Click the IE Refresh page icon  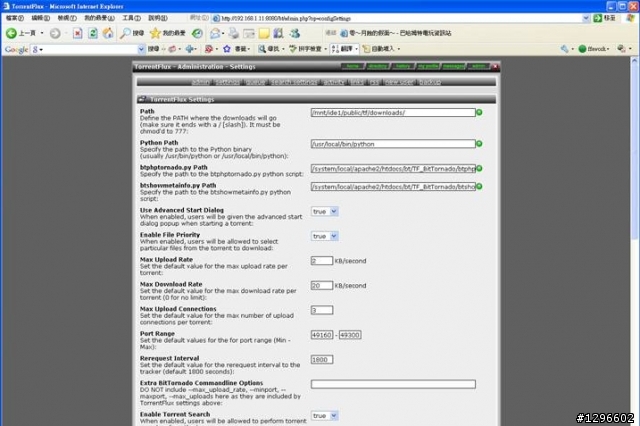point(93,33)
